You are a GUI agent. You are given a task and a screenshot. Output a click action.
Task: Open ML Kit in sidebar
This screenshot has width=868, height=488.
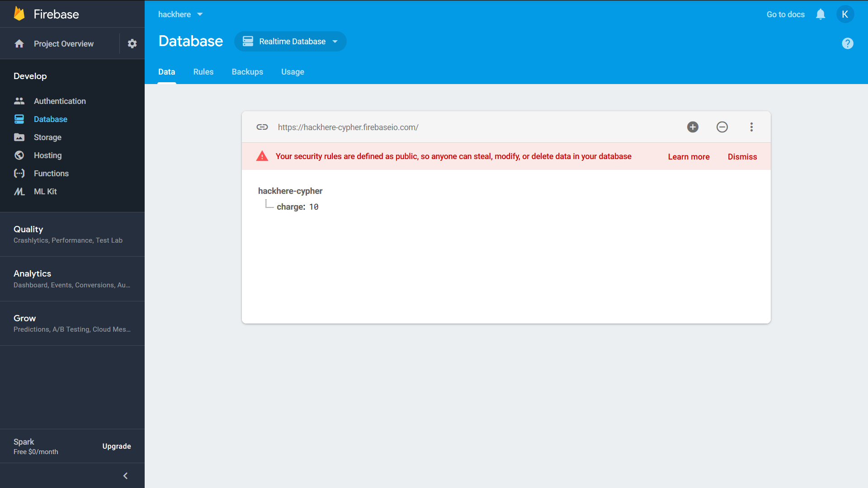[45, 192]
